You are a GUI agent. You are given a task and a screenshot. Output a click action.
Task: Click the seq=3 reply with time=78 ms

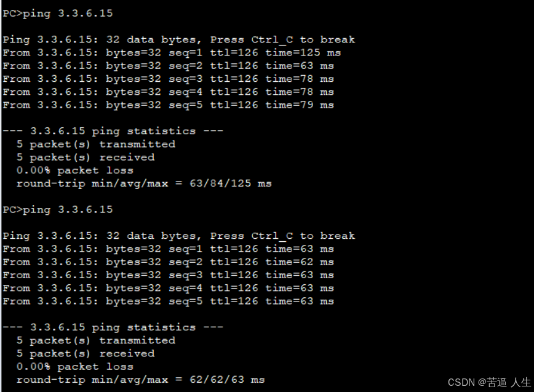pyautogui.click(x=168, y=79)
